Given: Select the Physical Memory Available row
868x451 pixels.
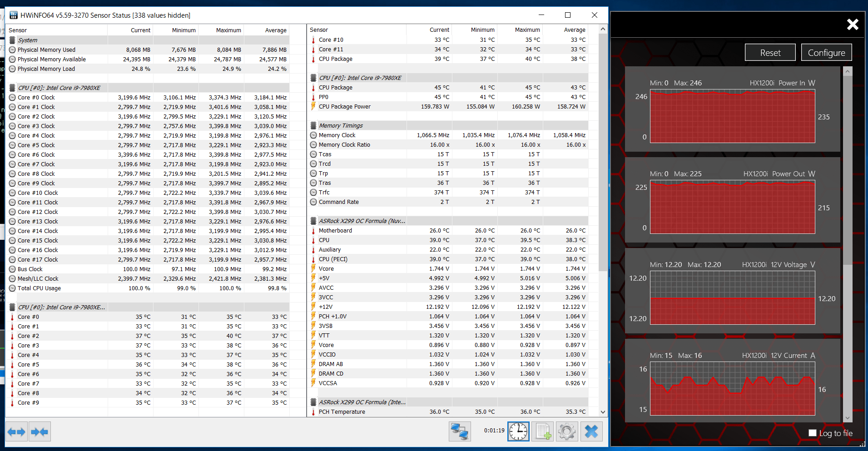Looking at the screenshot, I should [149, 59].
